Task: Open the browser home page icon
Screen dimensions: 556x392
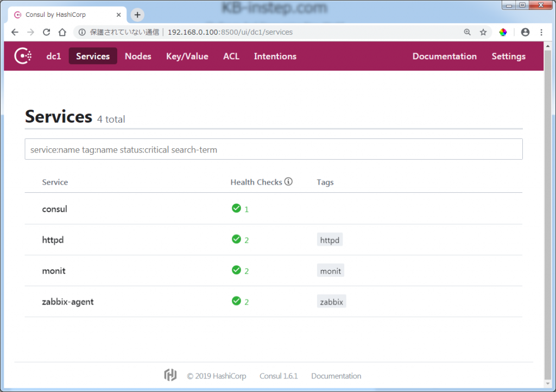Action: 62,32
